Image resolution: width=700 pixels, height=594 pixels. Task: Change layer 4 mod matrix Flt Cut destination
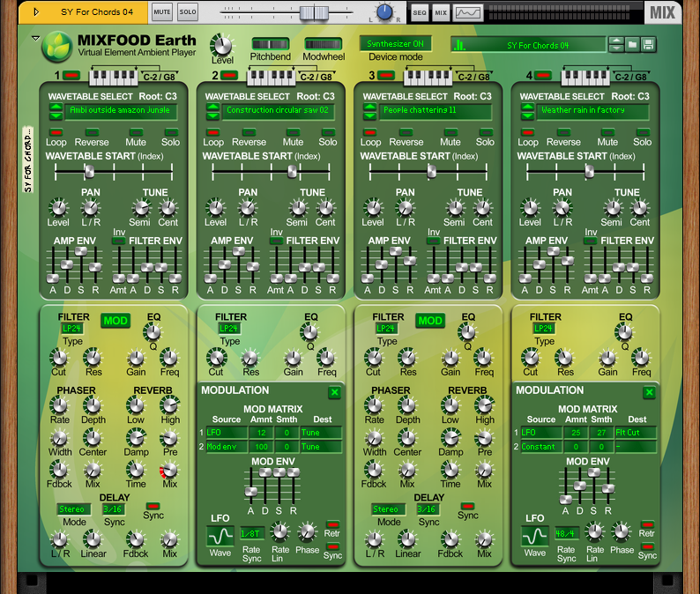(x=636, y=433)
